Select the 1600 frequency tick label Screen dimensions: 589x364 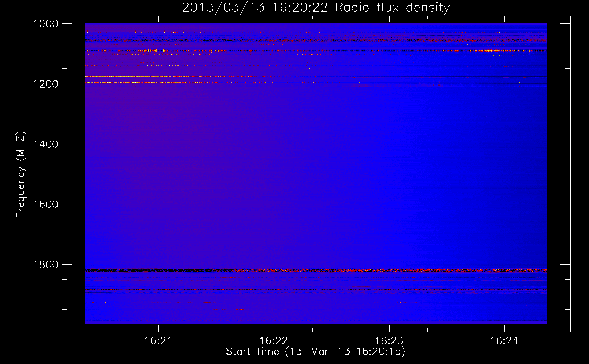pos(46,204)
